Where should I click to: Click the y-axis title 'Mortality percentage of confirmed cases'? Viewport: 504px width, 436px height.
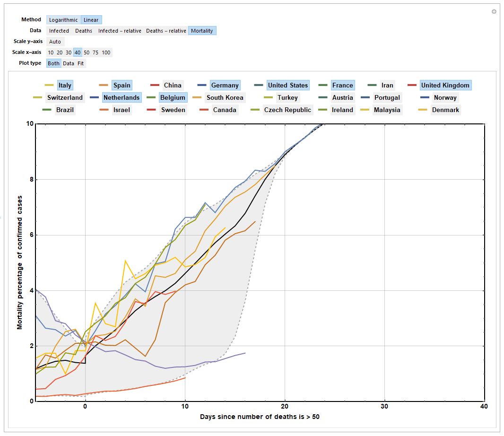[x=20, y=262]
